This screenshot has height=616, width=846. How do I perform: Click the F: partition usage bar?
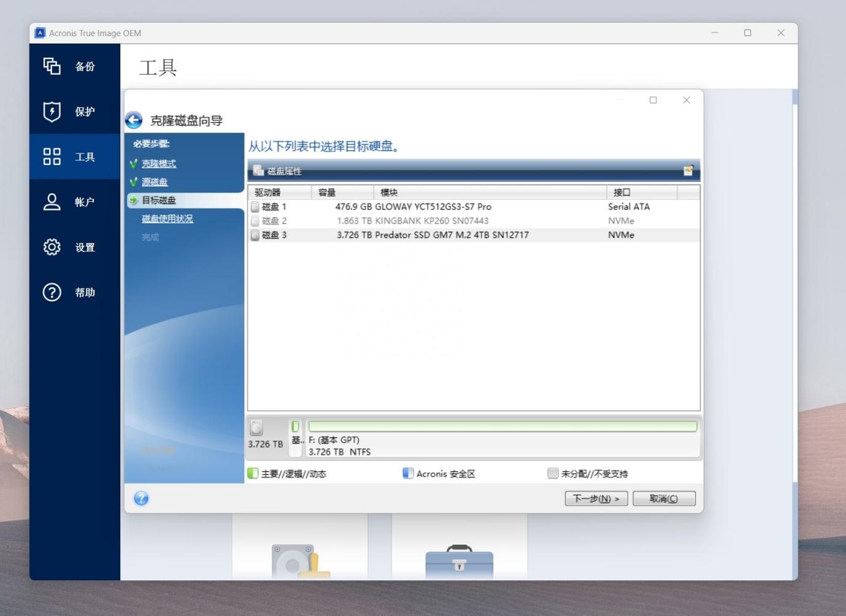(x=502, y=426)
